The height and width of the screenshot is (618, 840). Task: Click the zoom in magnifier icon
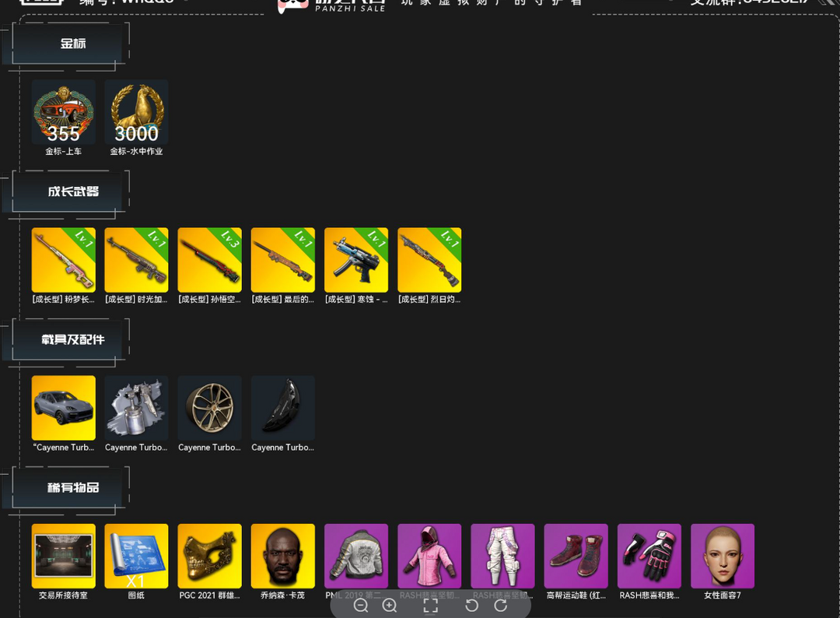(x=390, y=605)
